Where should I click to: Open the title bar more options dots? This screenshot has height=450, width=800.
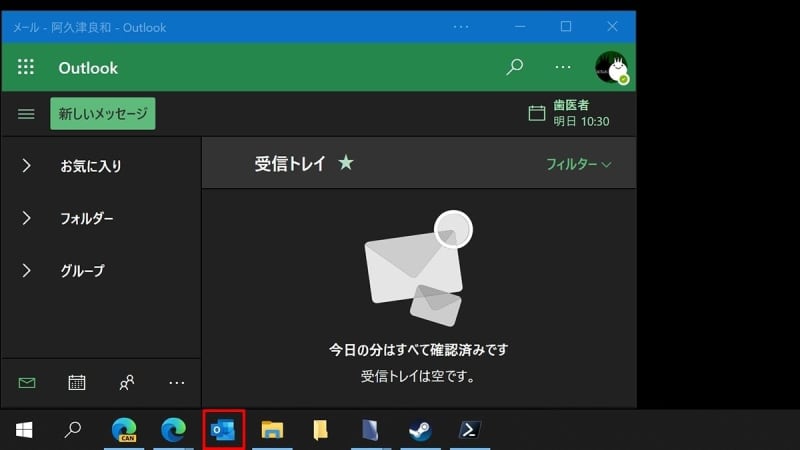461,27
